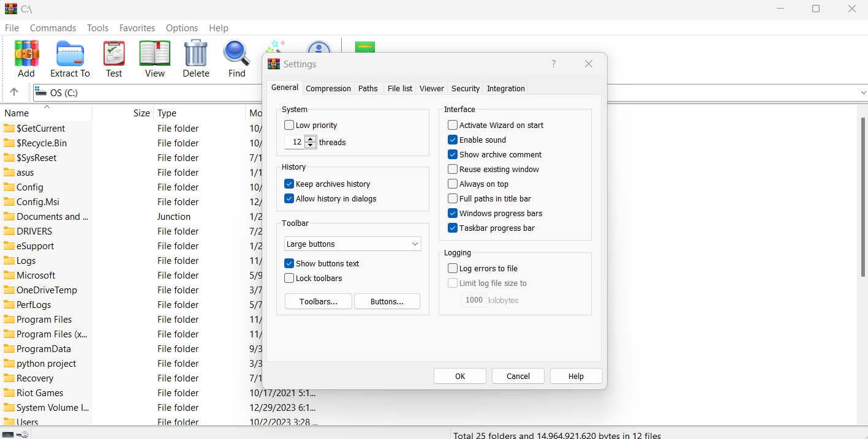Click the up one level arrow icon
The width and height of the screenshot is (868, 439).
[13, 92]
